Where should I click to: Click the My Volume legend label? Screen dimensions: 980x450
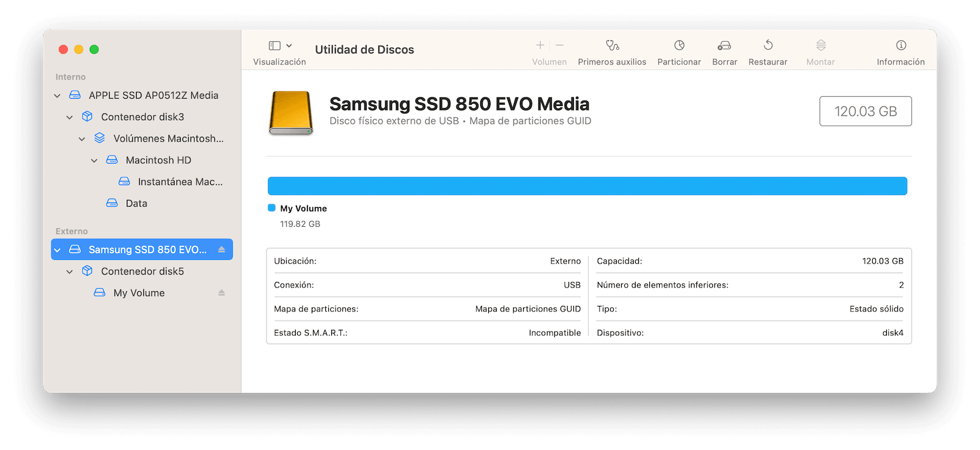[x=304, y=208]
